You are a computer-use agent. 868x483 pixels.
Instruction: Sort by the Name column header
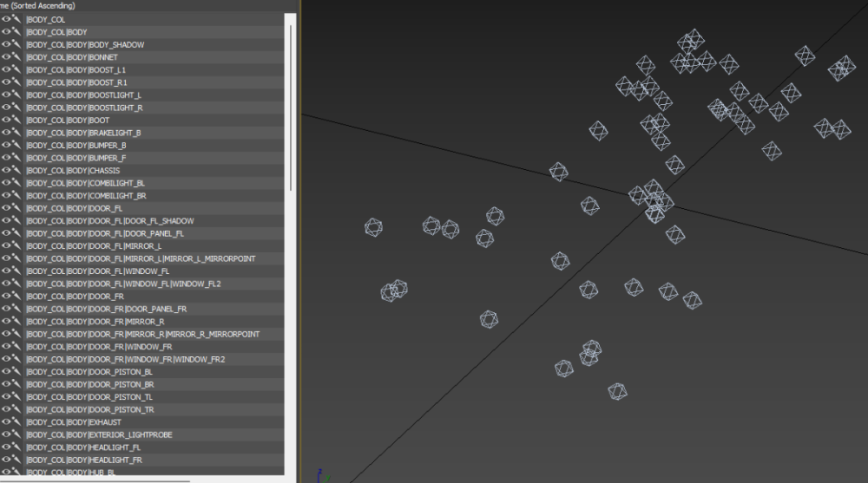click(39, 5)
